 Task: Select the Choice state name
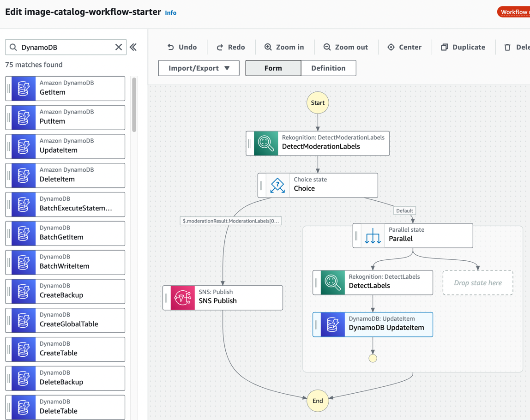pos(304,189)
